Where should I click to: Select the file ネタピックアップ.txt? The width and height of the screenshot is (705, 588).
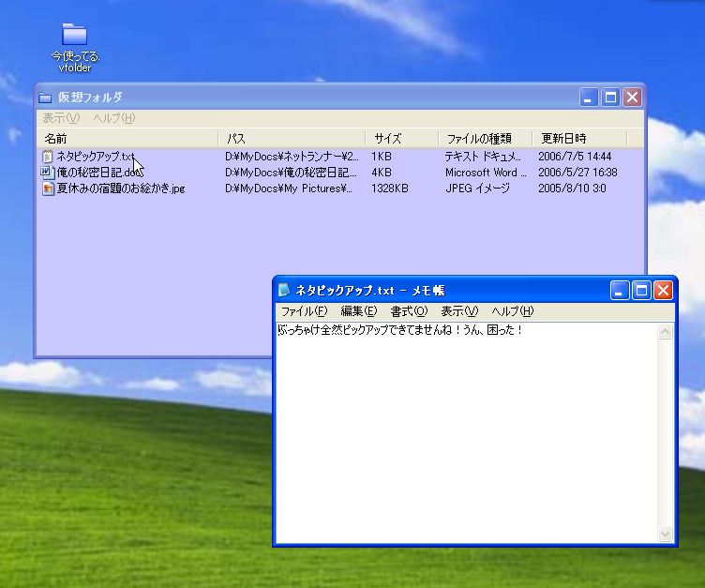click(x=96, y=157)
